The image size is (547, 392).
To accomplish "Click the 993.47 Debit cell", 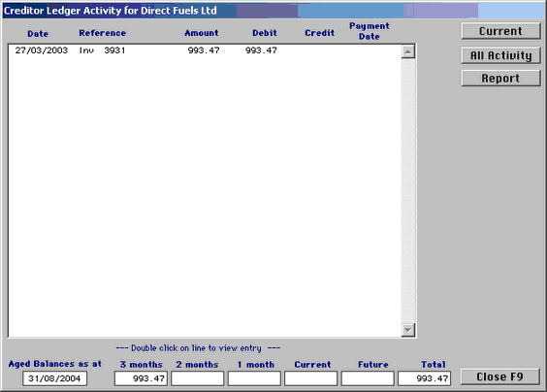I will coord(261,50).
